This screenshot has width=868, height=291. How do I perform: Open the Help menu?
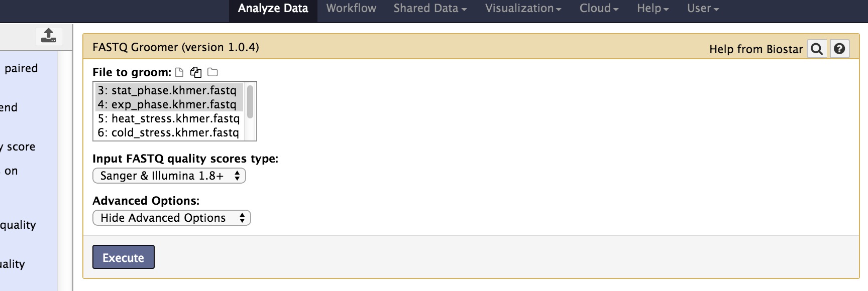pyautogui.click(x=653, y=9)
